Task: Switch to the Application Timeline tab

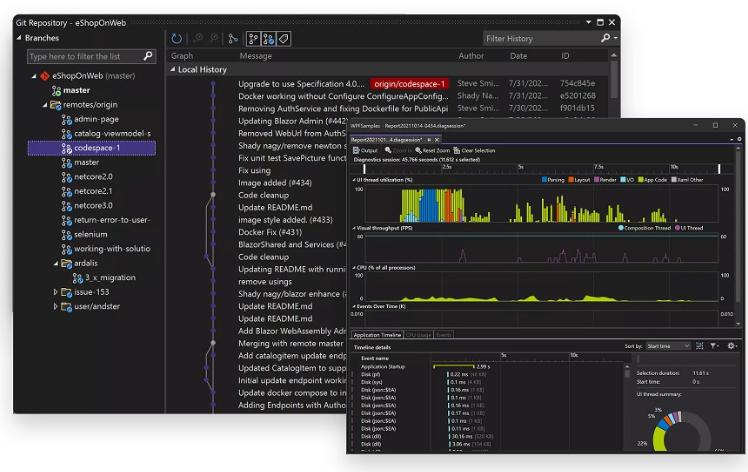Action: pos(377,335)
